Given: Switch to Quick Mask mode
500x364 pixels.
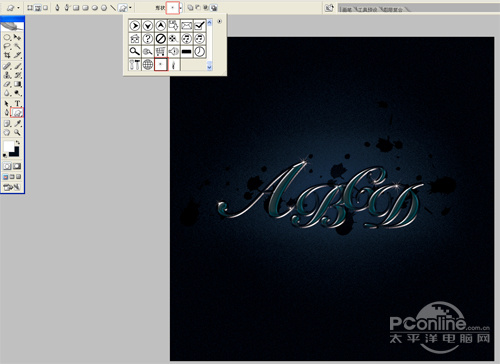Looking at the screenshot, I should pyautogui.click(x=17, y=166).
